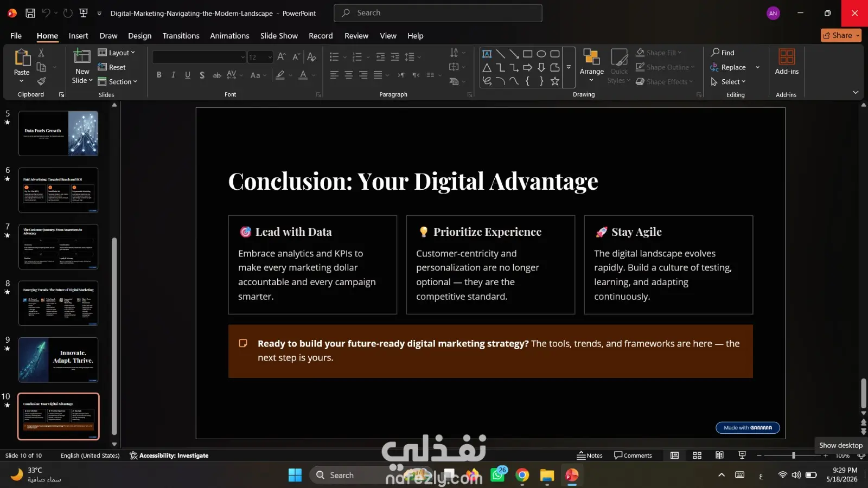Open the Add-ins button
The height and width of the screenshot is (488, 868).
(787, 62)
